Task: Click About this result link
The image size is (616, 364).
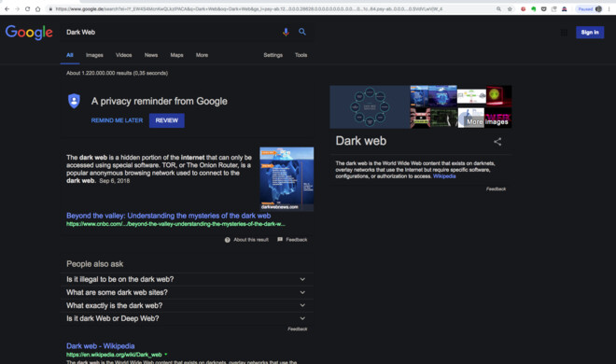Action: pyautogui.click(x=251, y=240)
